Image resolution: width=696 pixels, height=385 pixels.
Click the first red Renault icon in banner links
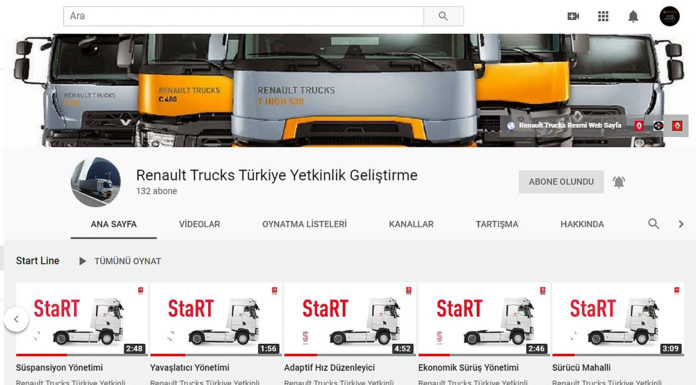click(639, 126)
